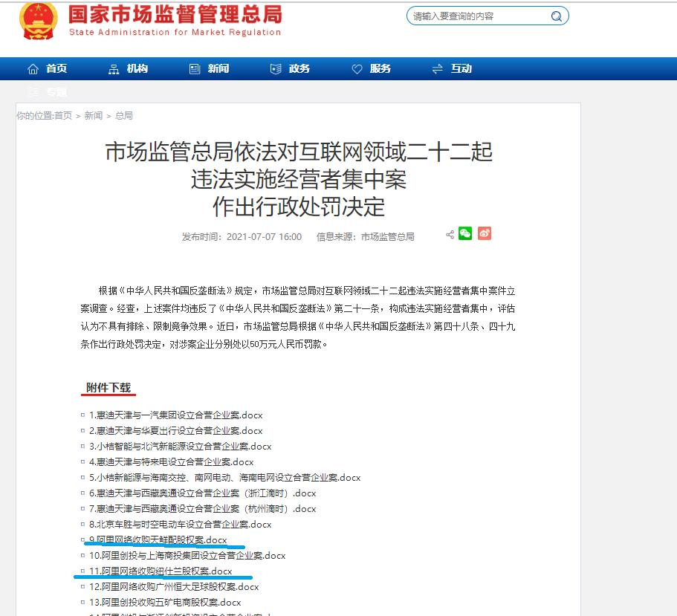Click the 机构 organization chart icon
677x616 pixels.
tap(113, 68)
